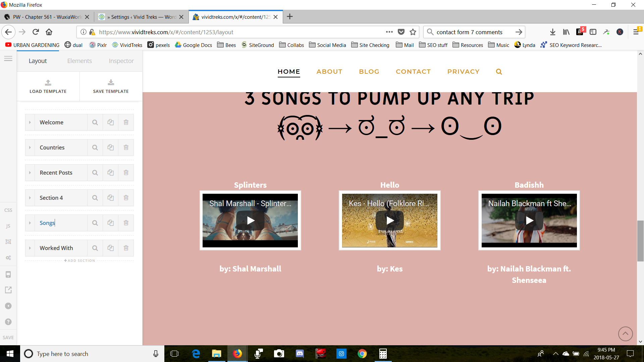This screenshot has width=644, height=362.
Task: Click the inspect magnifier for Welcome section
Action: pos(95,122)
